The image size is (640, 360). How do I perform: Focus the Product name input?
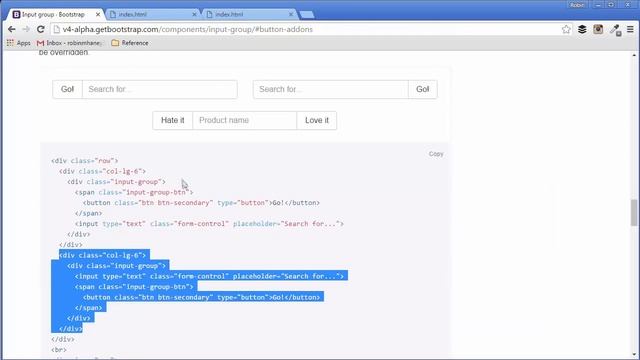pyautogui.click(x=244, y=120)
